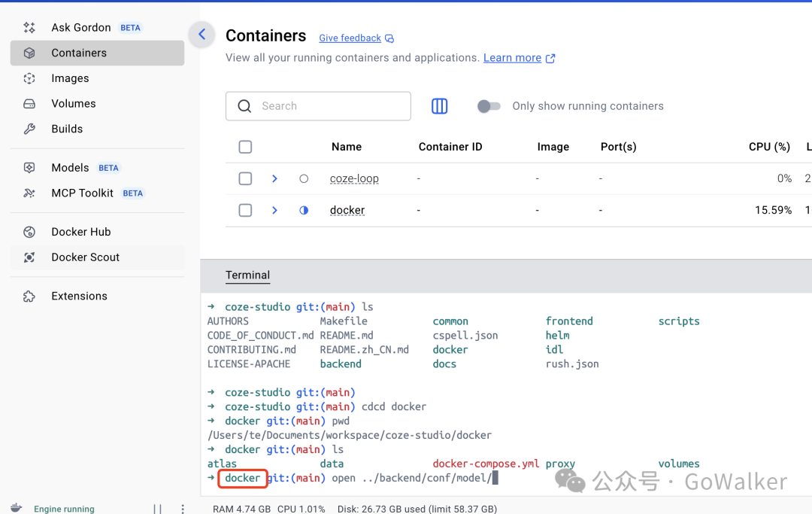Click the feedback speech-bubble icon
The height and width of the screenshot is (514, 812).
tap(389, 38)
